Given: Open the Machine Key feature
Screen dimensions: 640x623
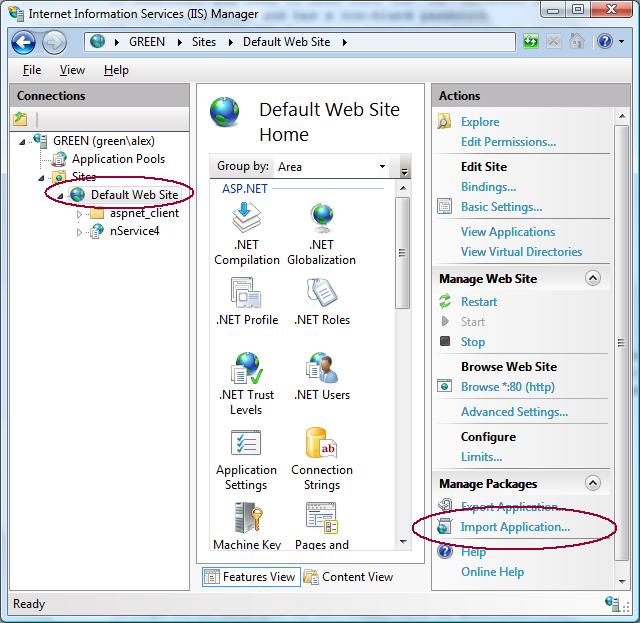Looking at the screenshot, I should pyautogui.click(x=247, y=526).
